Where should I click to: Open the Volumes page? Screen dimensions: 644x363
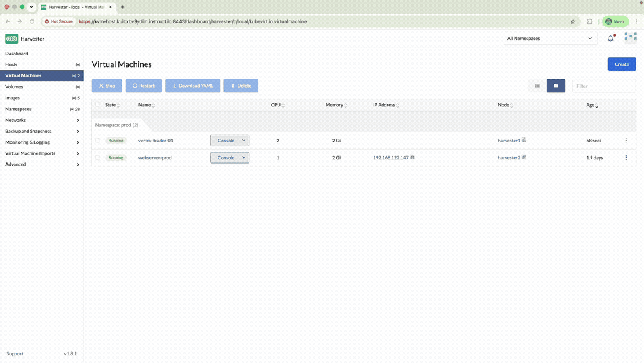(x=41, y=87)
